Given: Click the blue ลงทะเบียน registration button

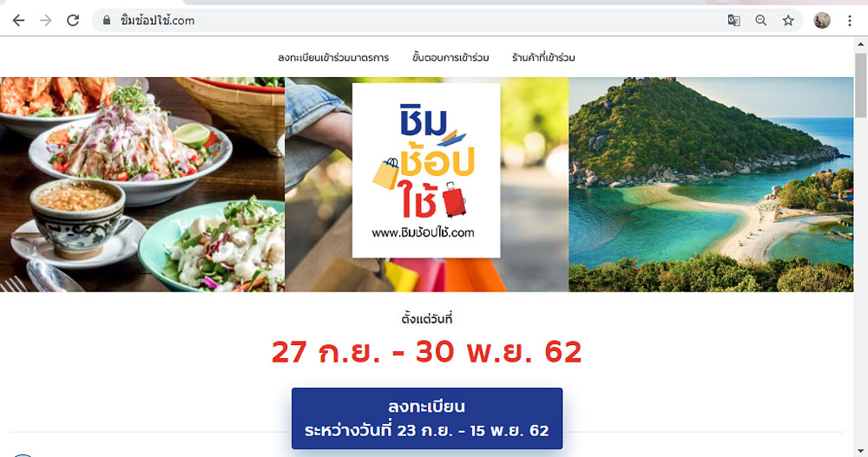Looking at the screenshot, I should (x=427, y=418).
